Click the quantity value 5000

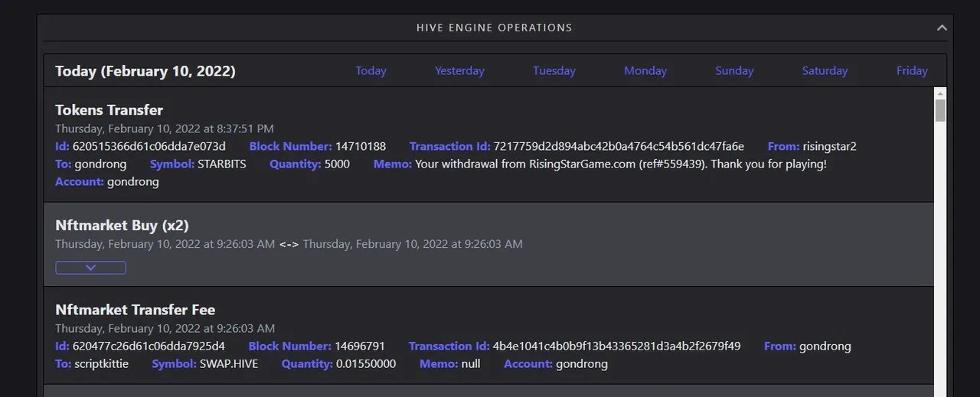coord(337,164)
